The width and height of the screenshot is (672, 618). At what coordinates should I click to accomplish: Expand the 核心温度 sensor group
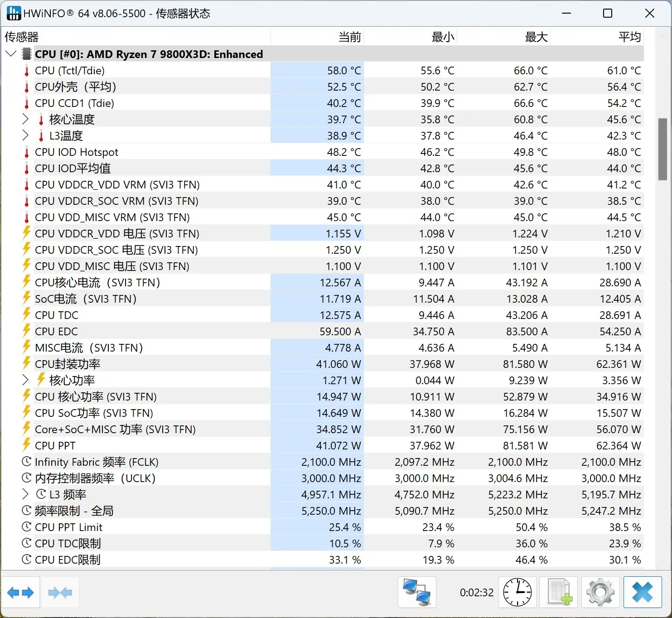pyautogui.click(x=25, y=119)
